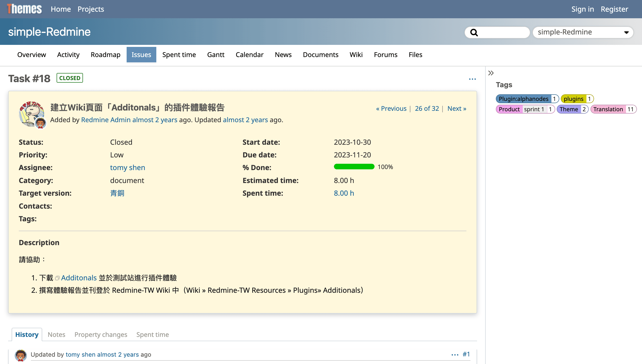Screen dimensions: 642x364
Task: Click the search magnifier icon
Action: (x=474, y=32)
